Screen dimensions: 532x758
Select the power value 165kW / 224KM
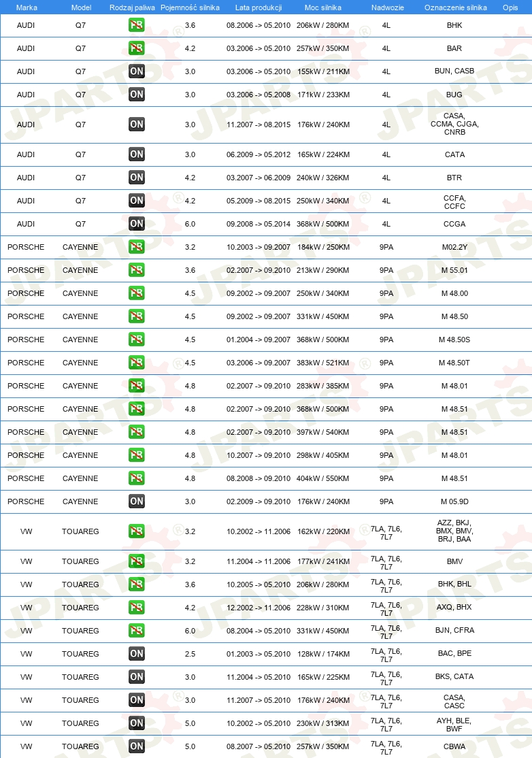pos(323,154)
